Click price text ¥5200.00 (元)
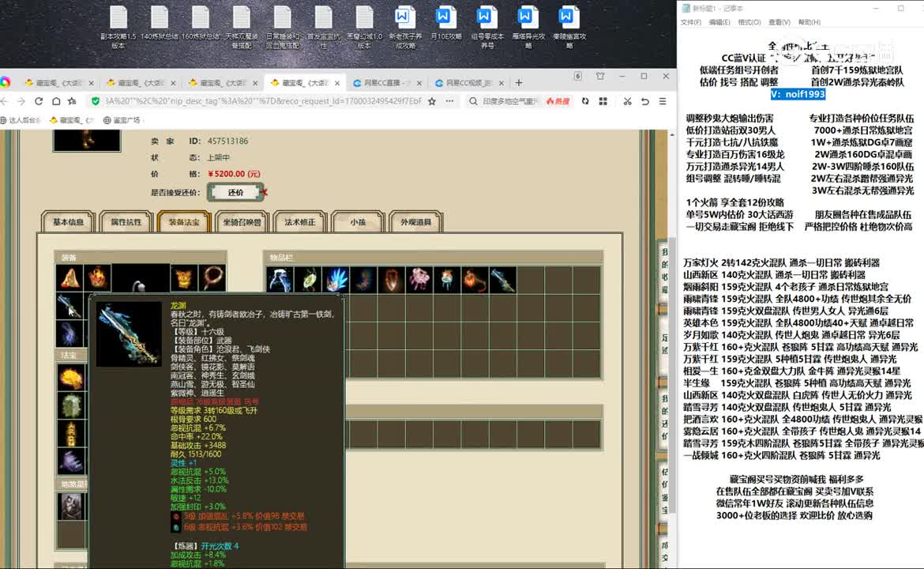Image resolution: width=924 pixels, height=569 pixels. tap(234, 174)
